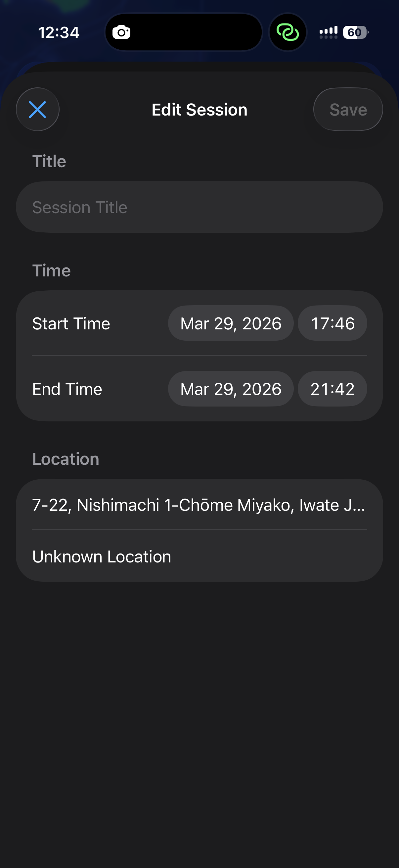The height and width of the screenshot is (868, 399).
Task: Tap the cellular signal bars icon
Action: tap(328, 32)
